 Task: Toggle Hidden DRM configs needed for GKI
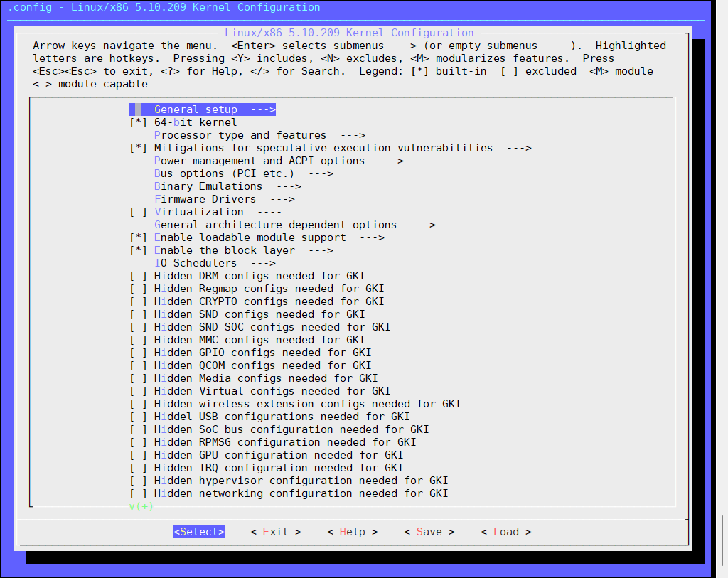138,276
